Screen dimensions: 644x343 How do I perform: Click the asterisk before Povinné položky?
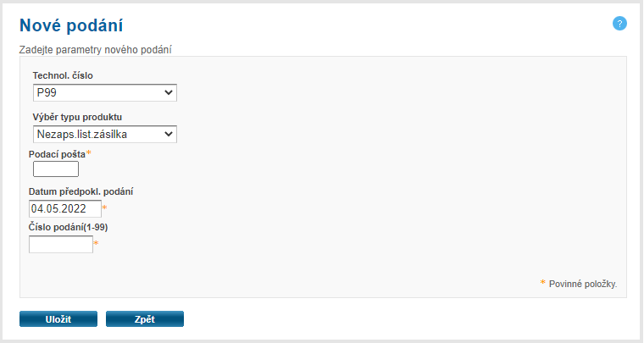click(543, 283)
